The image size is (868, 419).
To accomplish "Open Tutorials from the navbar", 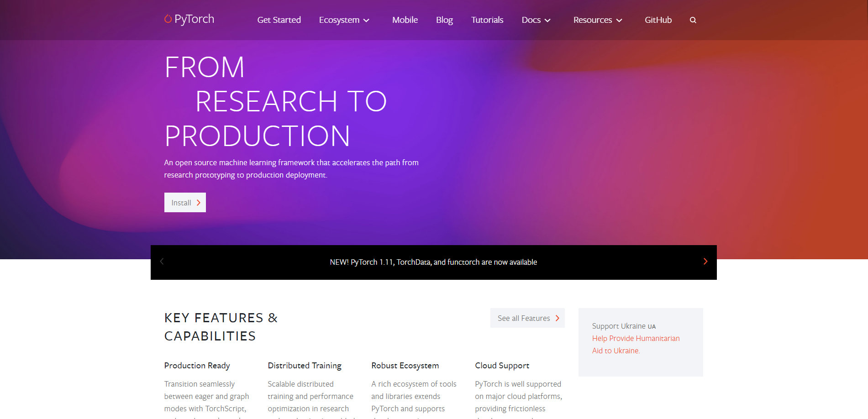I will [x=487, y=20].
